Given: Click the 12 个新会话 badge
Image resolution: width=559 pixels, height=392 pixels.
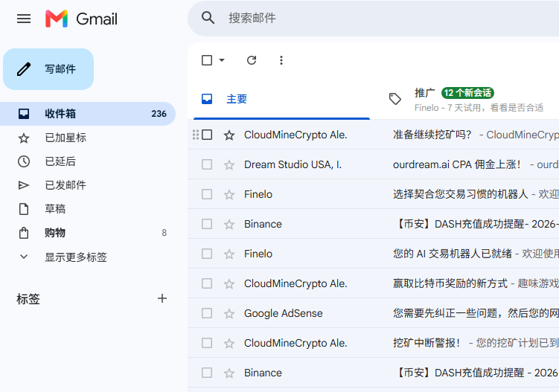Looking at the screenshot, I should tap(467, 93).
